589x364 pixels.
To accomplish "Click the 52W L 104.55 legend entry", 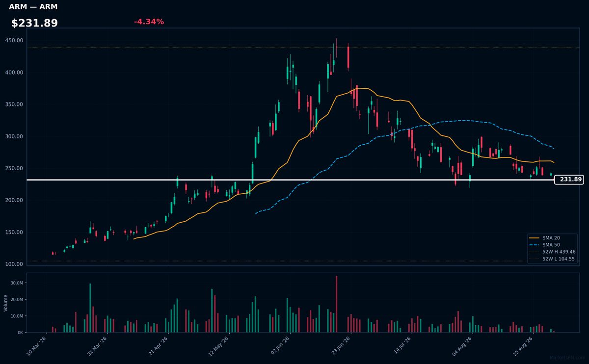I will (x=552, y=259).
